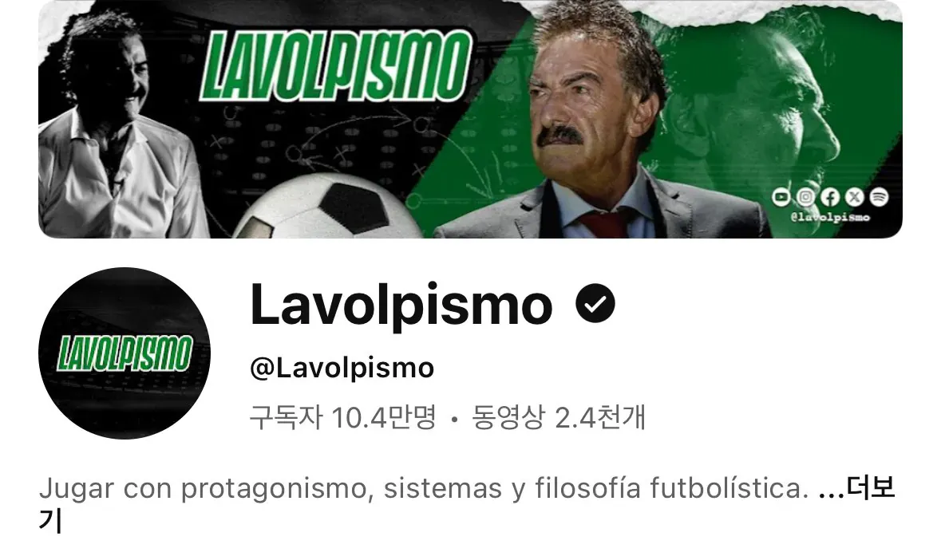The height and width of the screenshot is (560, 941).
Task: Click the verified checkmark badge
Action: pyautogui.click(x=595, y=303)
